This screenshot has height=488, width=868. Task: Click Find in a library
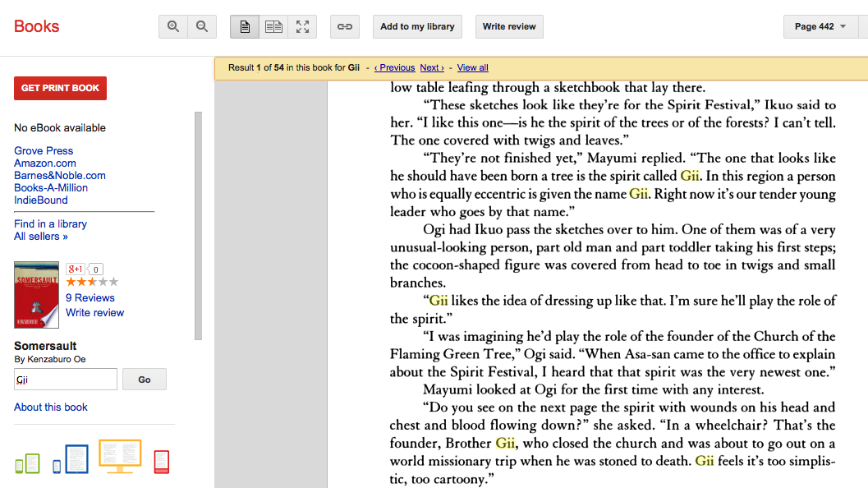point(50,223)
